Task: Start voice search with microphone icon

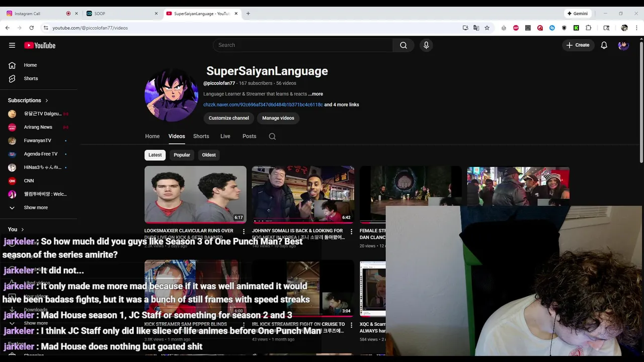Action: (x=426, y=45)
